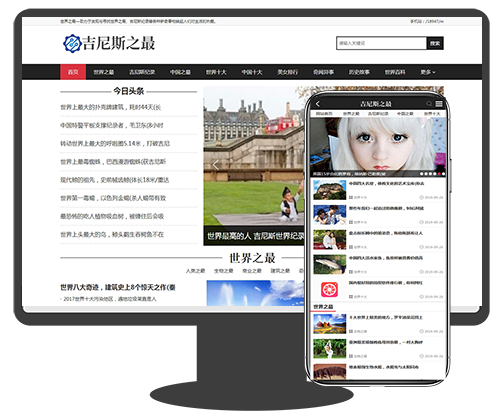Open article 世界八大奇迹，建筑史上8个惊天之作
500x411 pixels.
click(118, 287)
